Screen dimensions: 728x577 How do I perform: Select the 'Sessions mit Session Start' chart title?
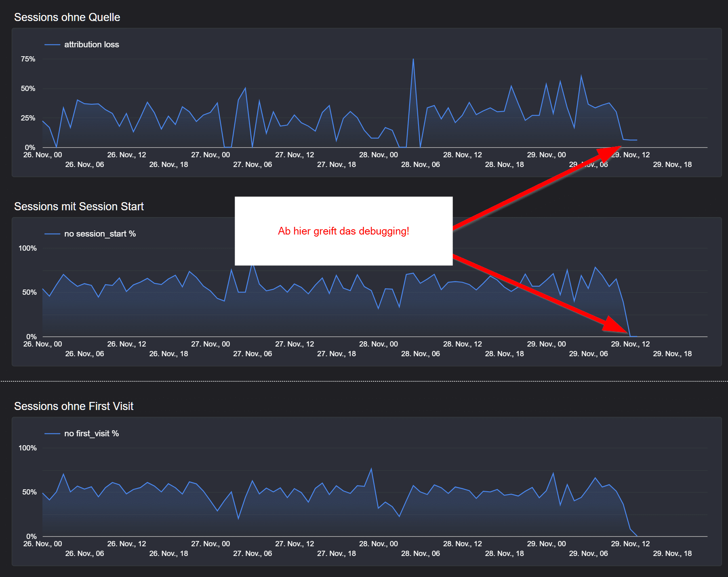tap(79, 207)
